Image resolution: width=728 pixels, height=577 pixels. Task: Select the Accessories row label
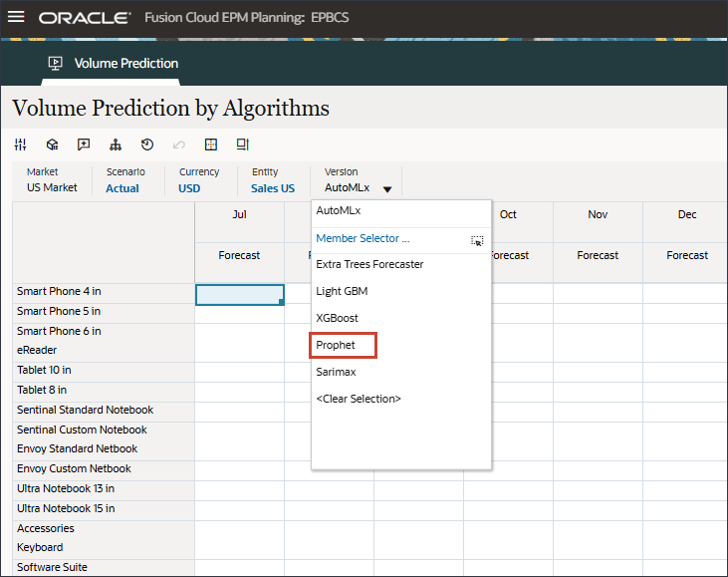46,529
